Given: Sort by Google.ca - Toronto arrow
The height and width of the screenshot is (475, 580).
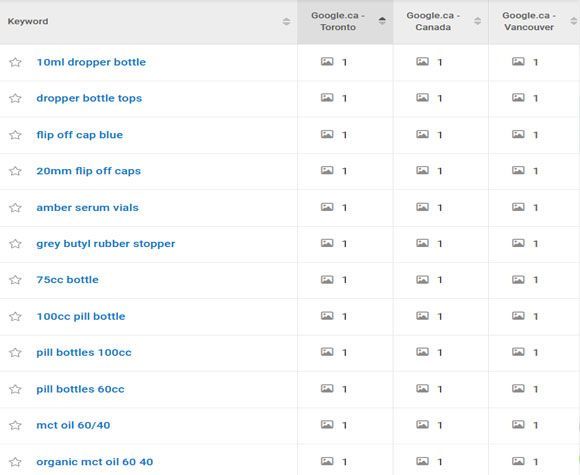Looking at the screenshot, I should point(382,21).
